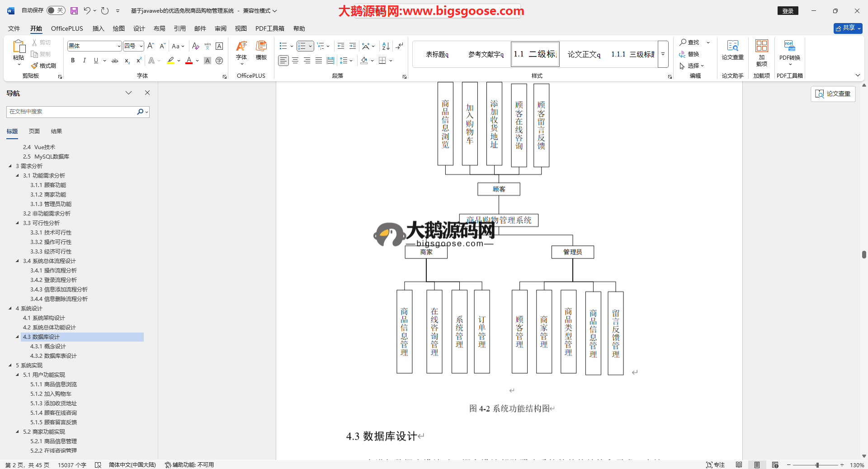The height and width of the screenshot is (469, 868).
Task: Click the sort icon in paragraph group
Action: (386, 46)
